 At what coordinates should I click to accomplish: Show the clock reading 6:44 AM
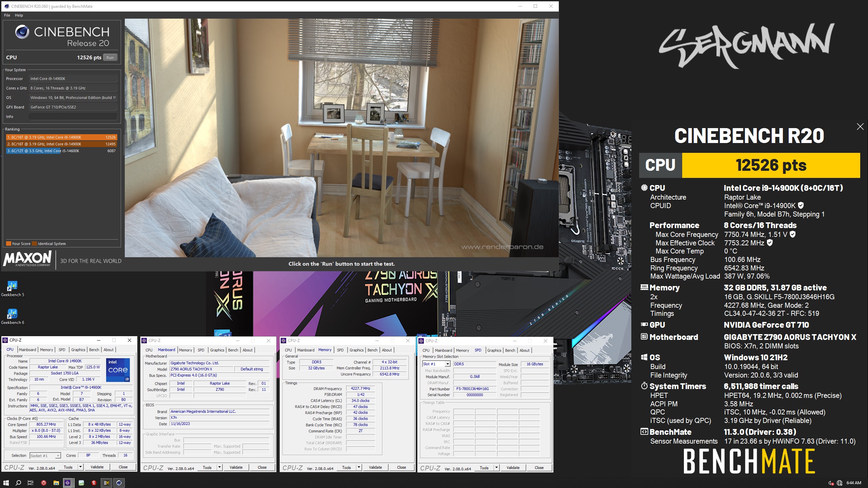(854, 483)
